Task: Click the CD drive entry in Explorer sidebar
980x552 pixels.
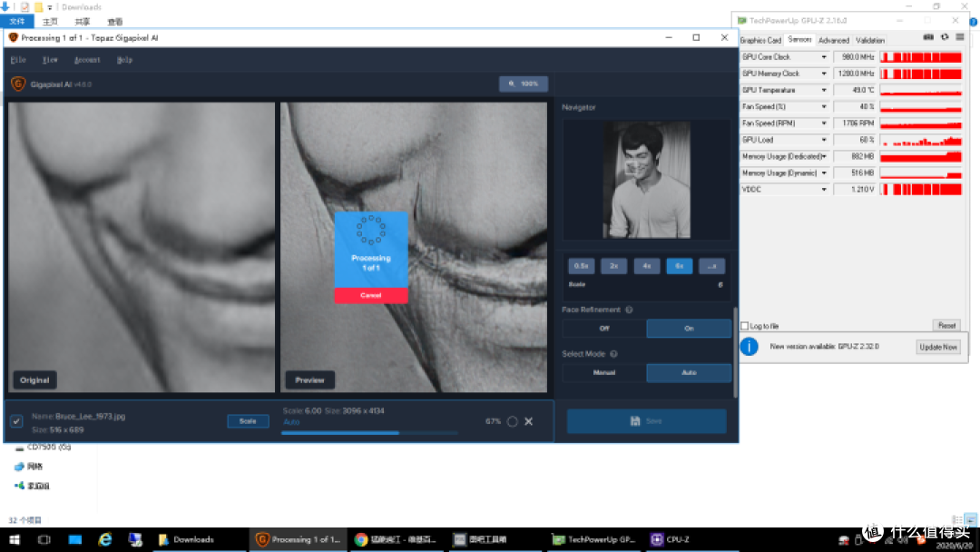Action: [44, 447]
